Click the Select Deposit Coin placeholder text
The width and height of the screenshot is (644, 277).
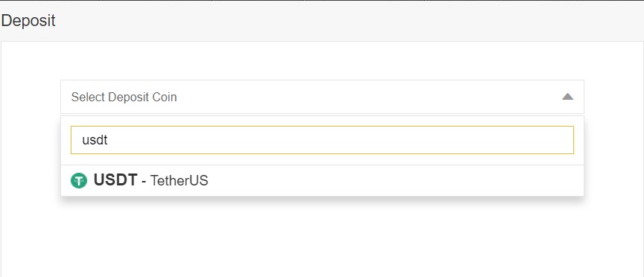pos(124,97)
